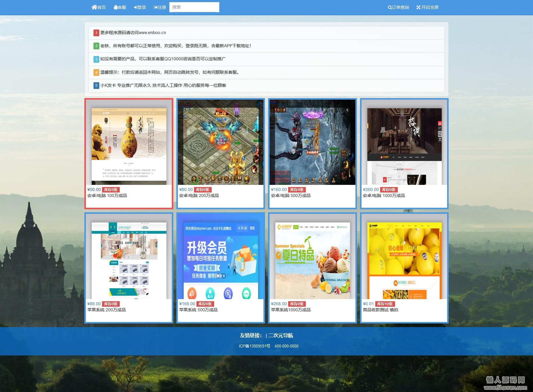Click the fullscreen expand icon beside 开启全屏
This screenshot has height=392, width=533.
coord(418,7)
